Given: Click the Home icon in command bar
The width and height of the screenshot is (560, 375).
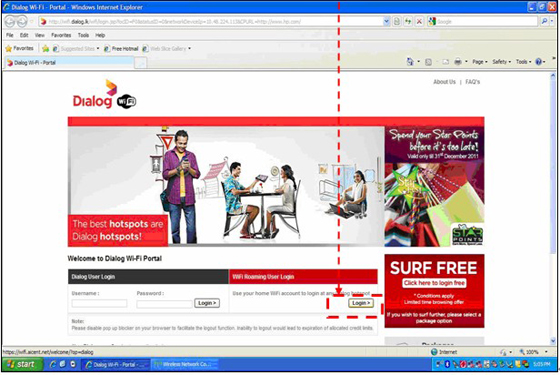Looking at the screenshot, I should pos(410,62).
